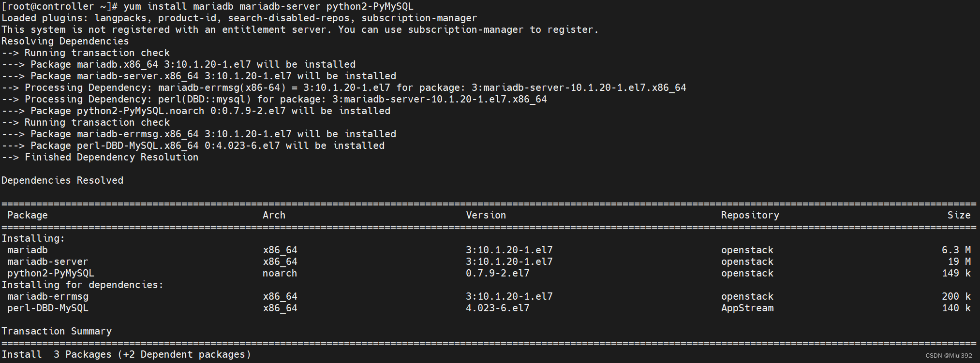Click the 'Dependencies Resolved' text
This screenshot has height=363, width=980.
pyautogui.click(x=62, y=180)
